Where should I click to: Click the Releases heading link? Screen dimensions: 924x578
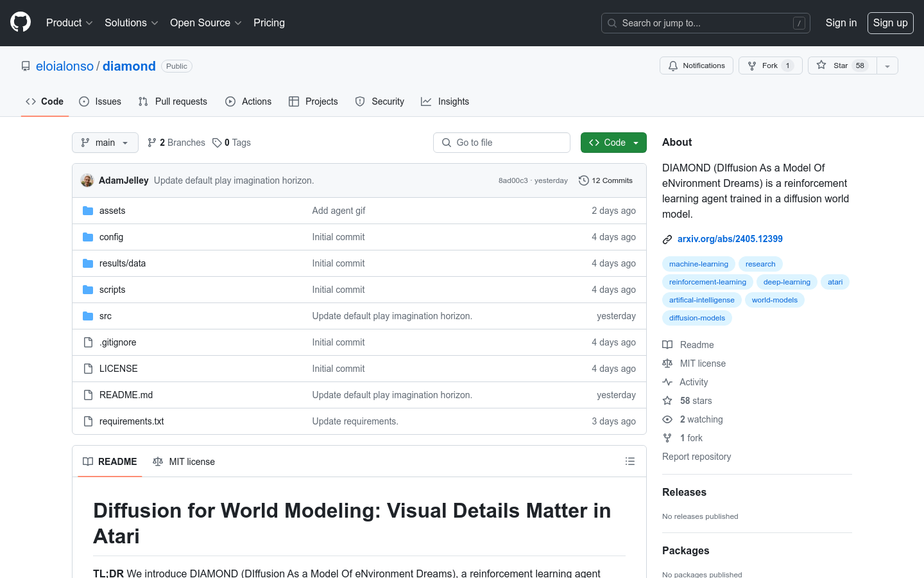(684, 492)
